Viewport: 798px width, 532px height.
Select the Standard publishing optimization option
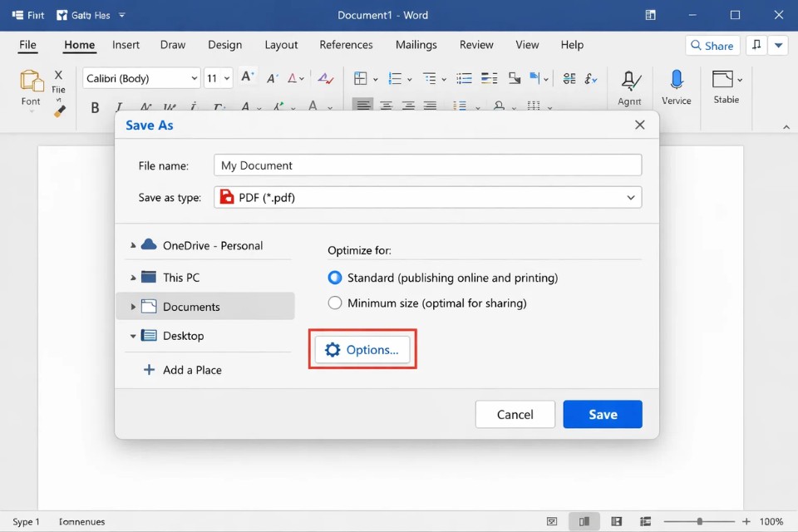click(334, 278)
